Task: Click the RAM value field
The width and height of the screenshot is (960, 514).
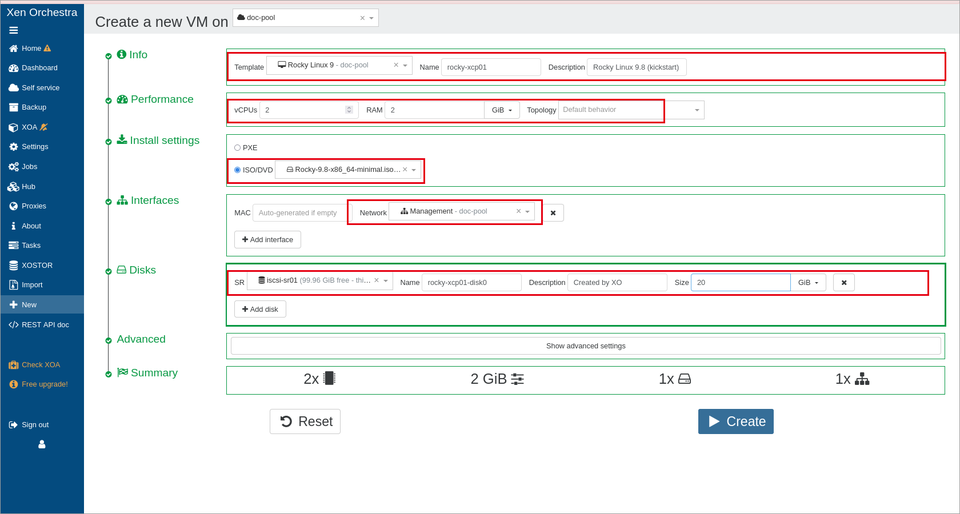Action: (435, 110)
